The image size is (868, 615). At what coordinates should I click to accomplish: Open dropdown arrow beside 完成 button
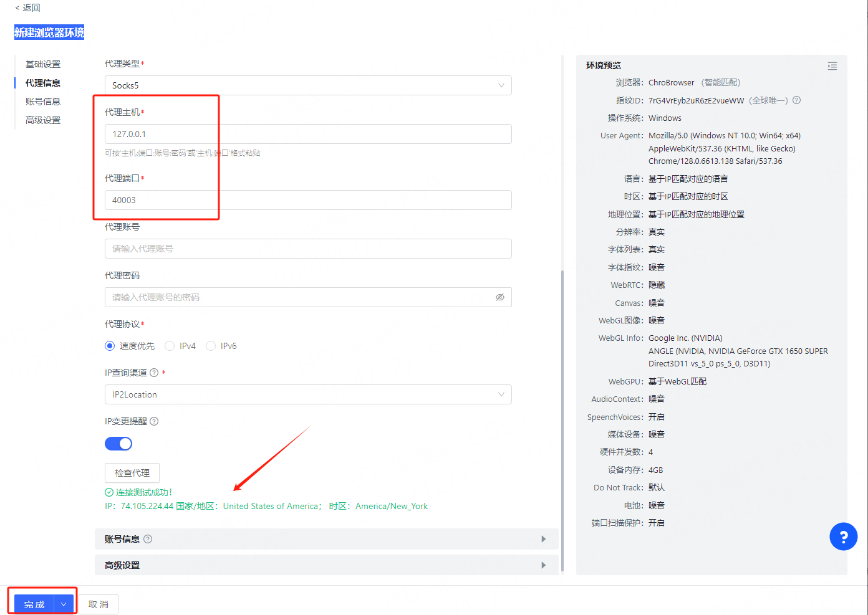click(x=64, y=604)
